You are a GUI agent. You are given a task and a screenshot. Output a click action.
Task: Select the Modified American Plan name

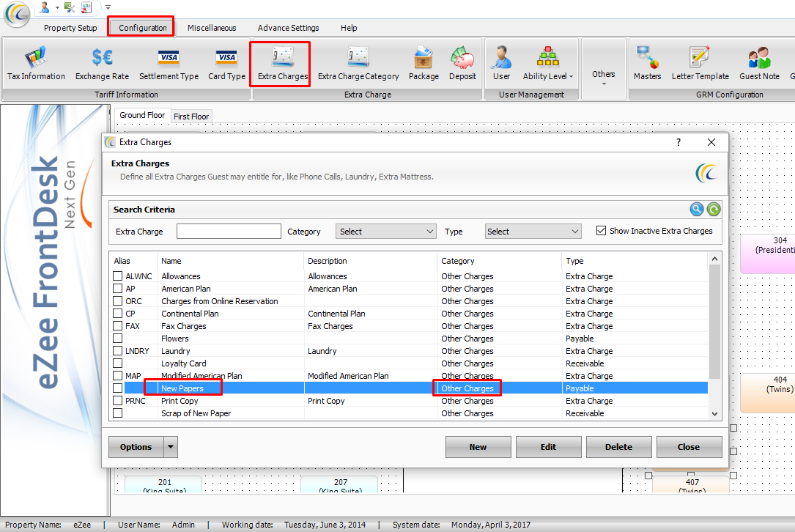(x=201, y=376)
